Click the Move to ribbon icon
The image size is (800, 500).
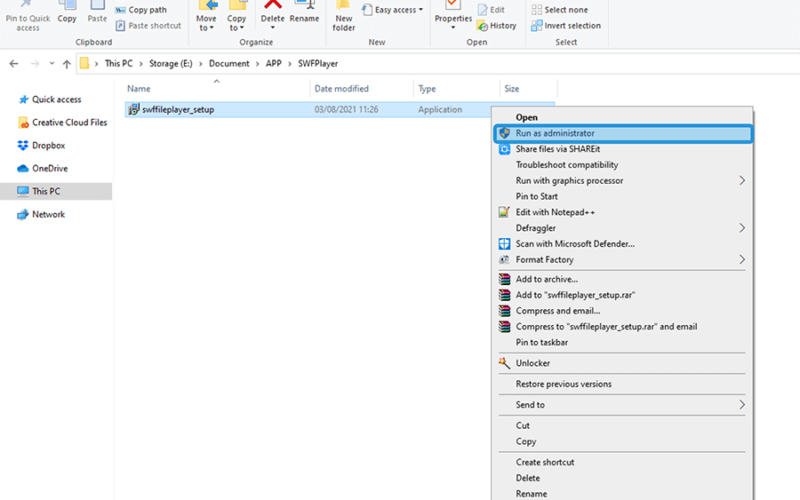point(207,6)
